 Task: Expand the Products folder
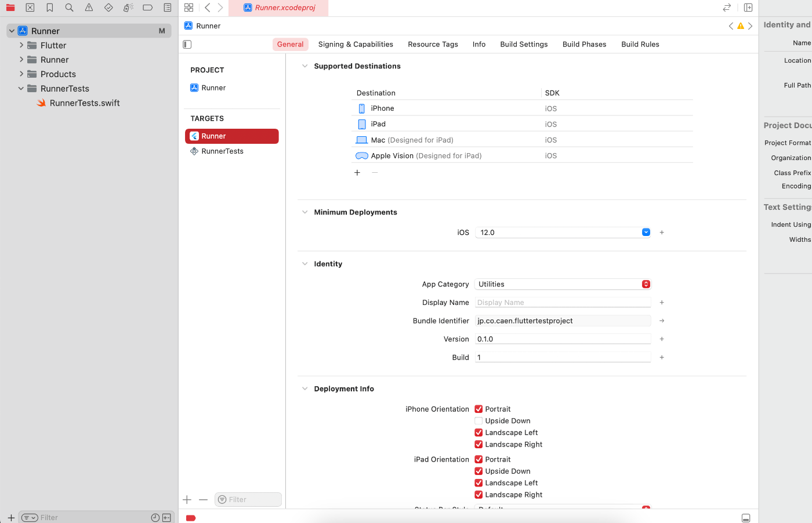21,74
